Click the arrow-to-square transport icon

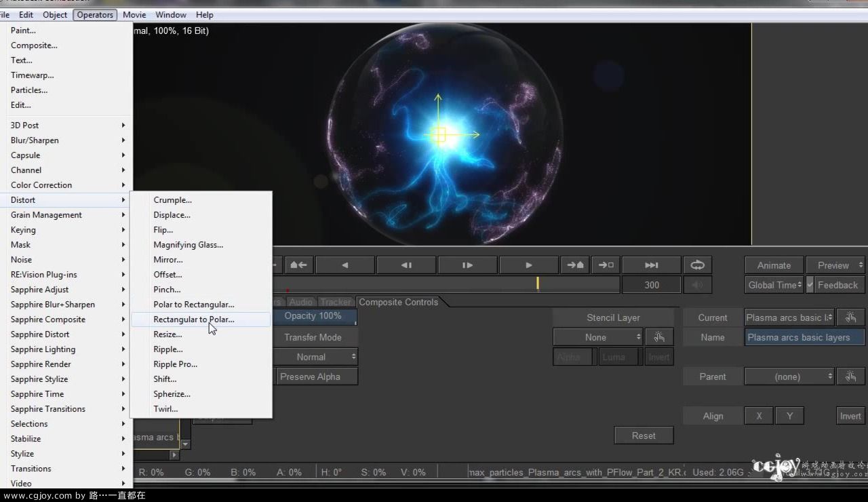[606, 265]
